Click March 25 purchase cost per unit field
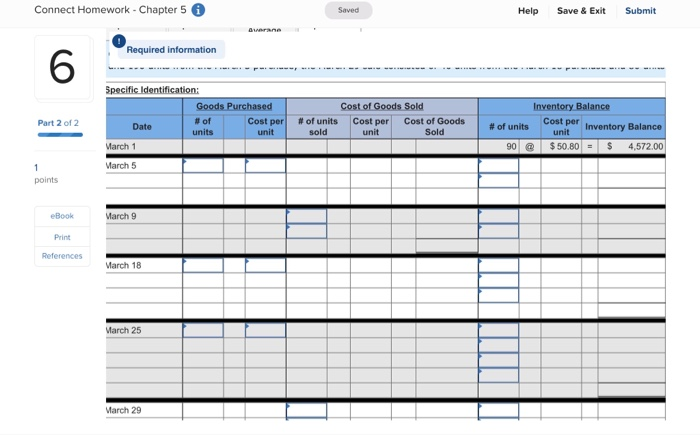700x435 pixels. [265, 330]
